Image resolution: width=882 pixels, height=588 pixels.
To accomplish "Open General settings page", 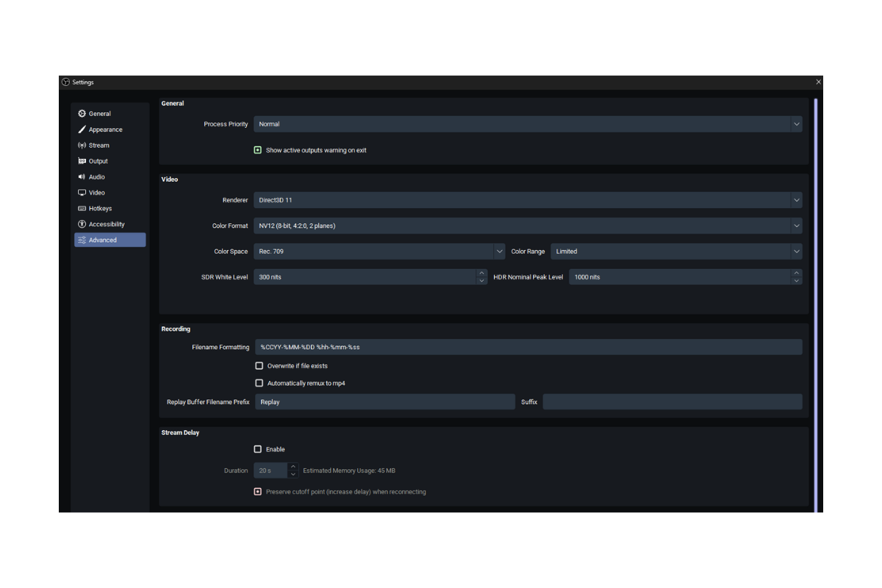I will [x=110, y=114].
